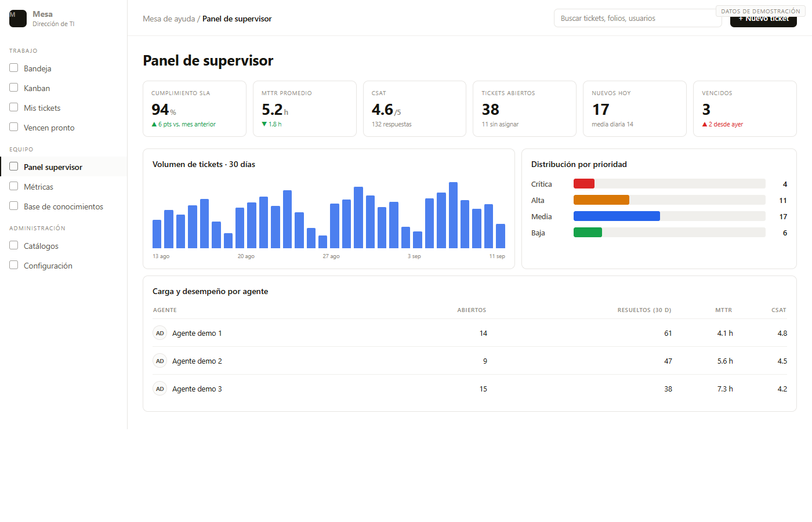The width and height of the screenshot is (812, 522).
Task: Click the Nuevo ticket button
Action: tap(763, 20)
